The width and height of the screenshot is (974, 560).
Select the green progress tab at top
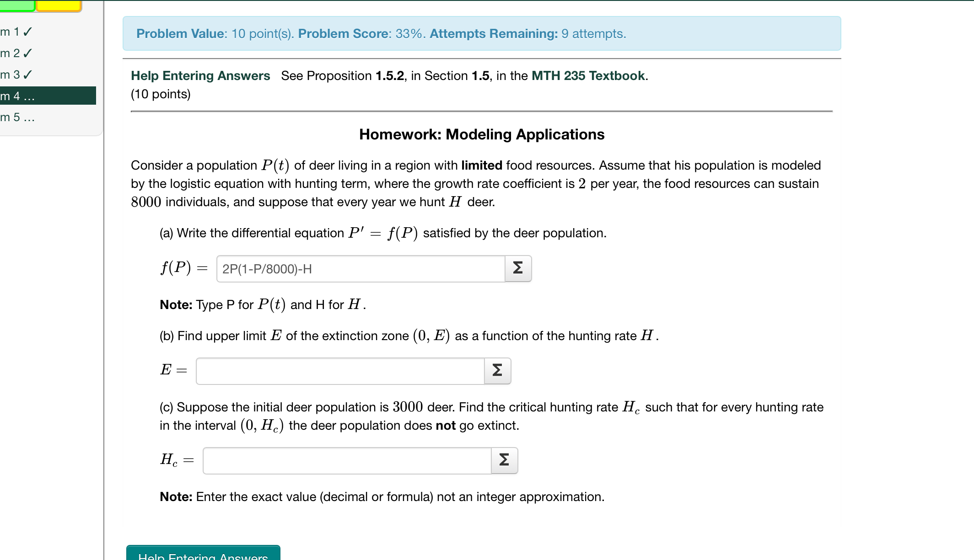pyautogui.click(x=17, y=5)
